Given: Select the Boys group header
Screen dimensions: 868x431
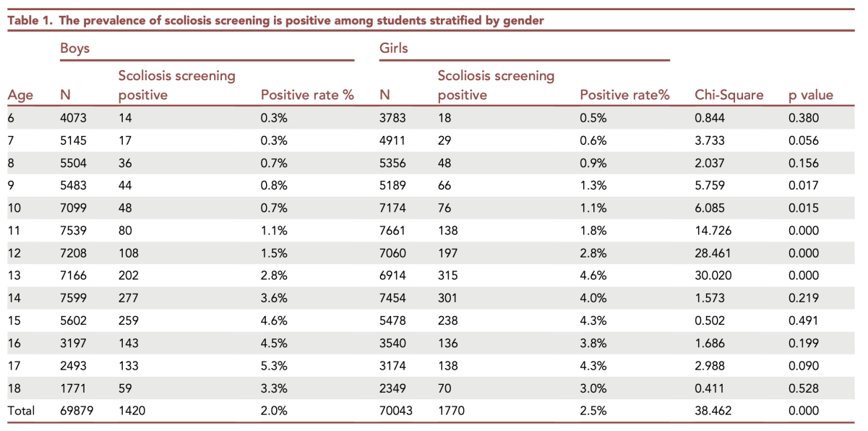Looking at the screenshot, I should click(74, 48).
